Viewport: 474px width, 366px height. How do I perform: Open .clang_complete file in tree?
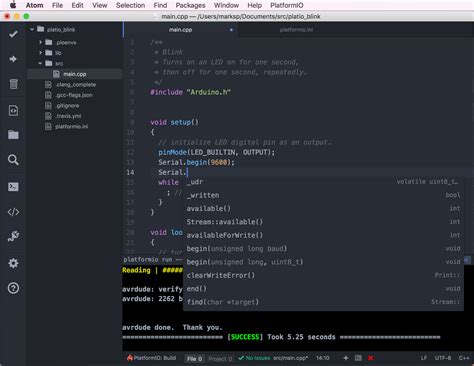tap(75, 85)
